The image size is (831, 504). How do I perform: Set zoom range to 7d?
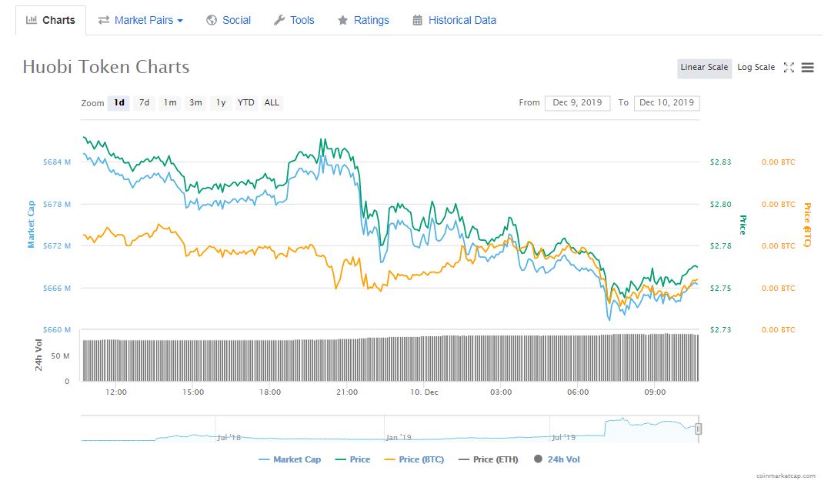coord(144,102)
